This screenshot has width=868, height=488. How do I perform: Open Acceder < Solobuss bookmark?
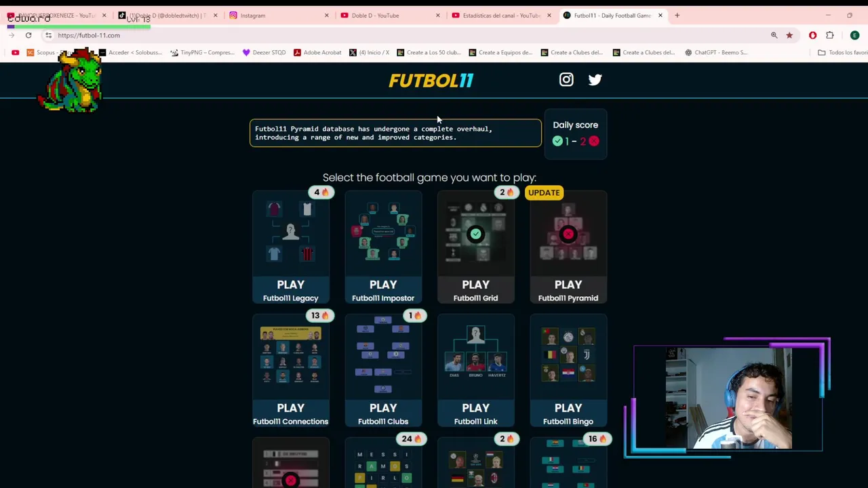pos(130,52)
